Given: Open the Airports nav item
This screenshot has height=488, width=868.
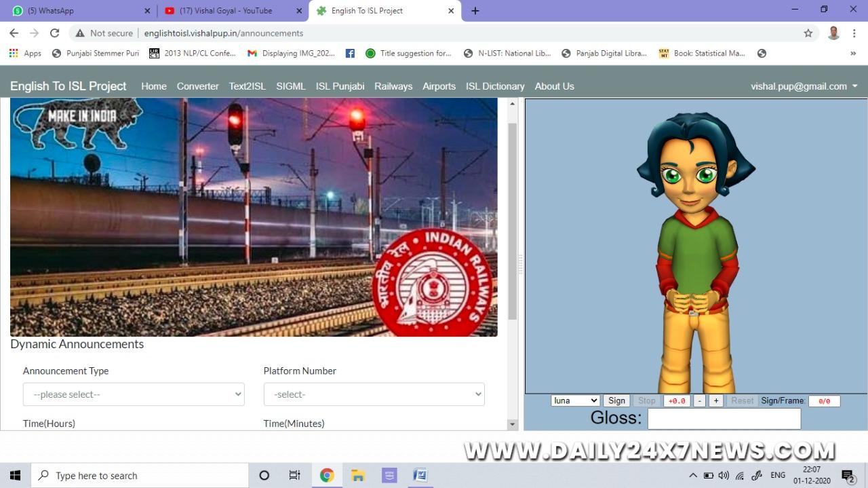Looking at the screenshot, I should tap(439, 86).
